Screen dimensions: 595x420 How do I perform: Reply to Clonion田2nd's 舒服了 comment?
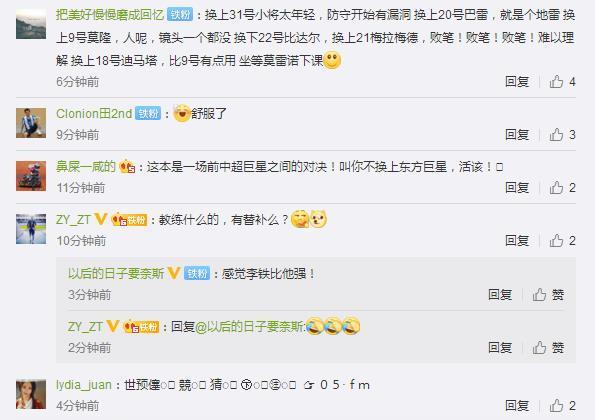point(517,135)
